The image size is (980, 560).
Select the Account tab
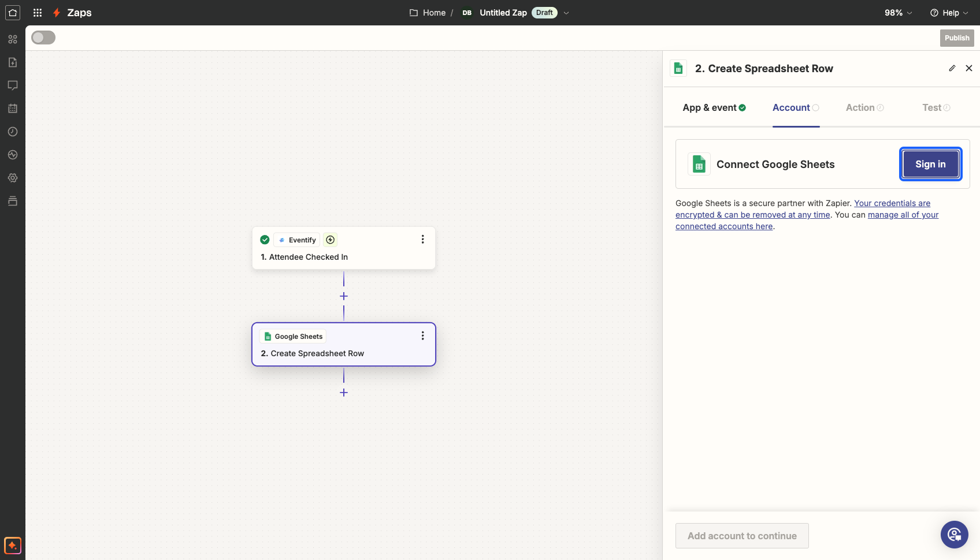pyautogui.click(x=796, y=107)
